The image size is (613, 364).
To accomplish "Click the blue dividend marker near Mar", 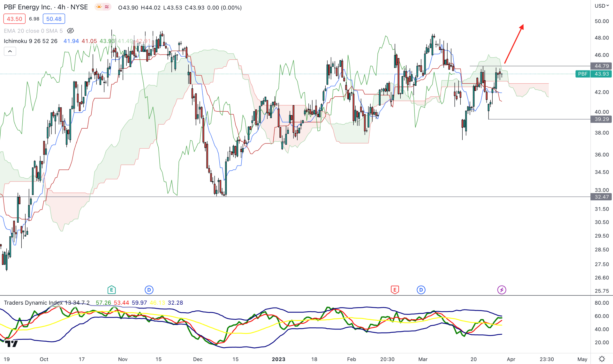I will [x=421, y=290].
